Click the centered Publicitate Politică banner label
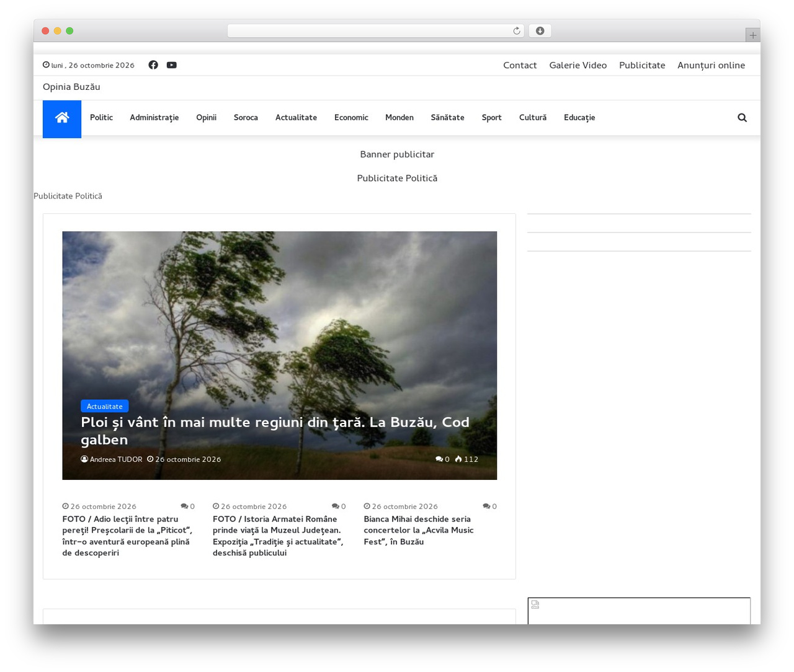 [397, 179]
